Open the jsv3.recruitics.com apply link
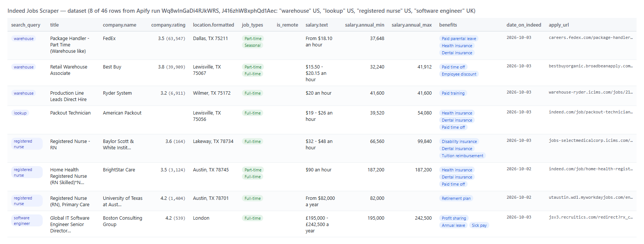 click(591, 217)
